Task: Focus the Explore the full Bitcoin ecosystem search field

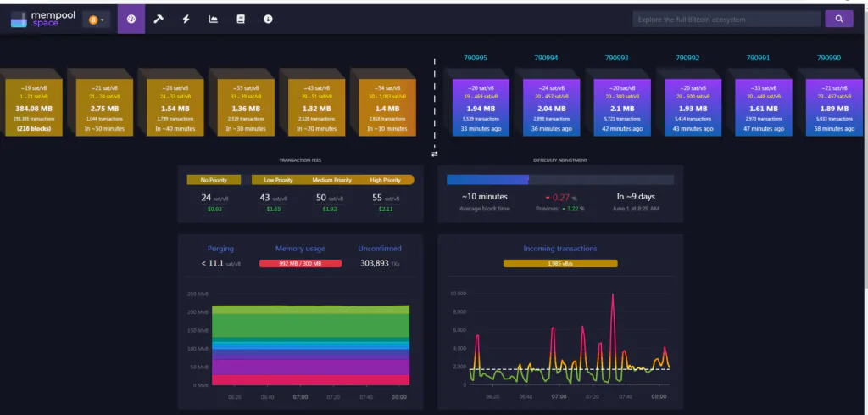Action: tap(726, 20)
